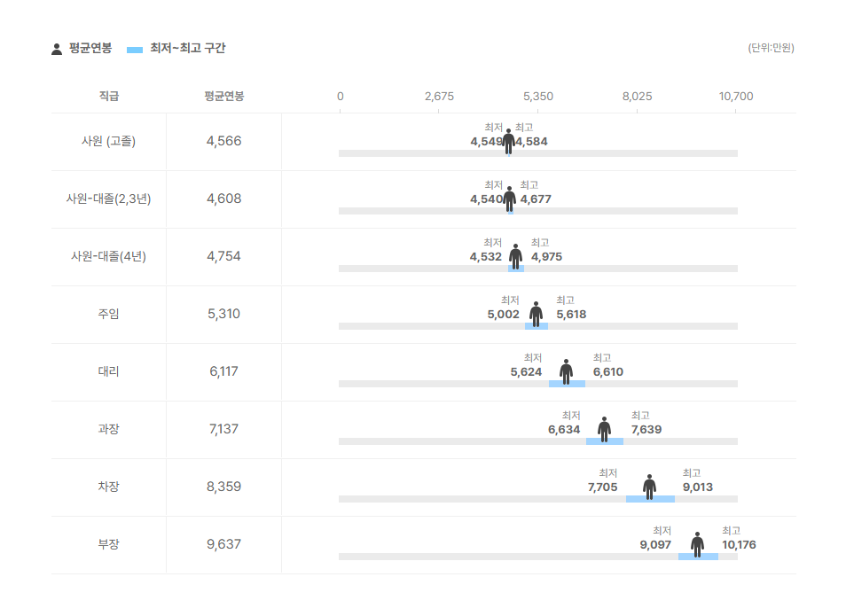Click the 10,700 axis label

(736, 96)
